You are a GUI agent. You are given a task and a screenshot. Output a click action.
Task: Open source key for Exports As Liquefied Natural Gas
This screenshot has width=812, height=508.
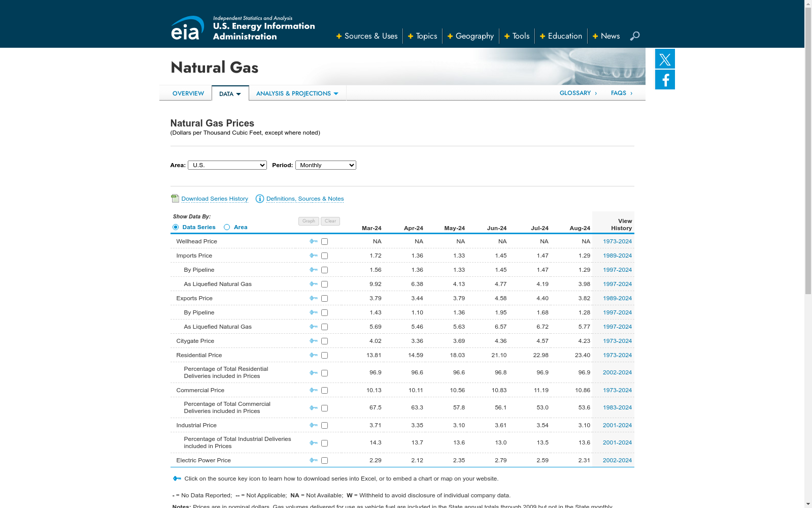314,327
